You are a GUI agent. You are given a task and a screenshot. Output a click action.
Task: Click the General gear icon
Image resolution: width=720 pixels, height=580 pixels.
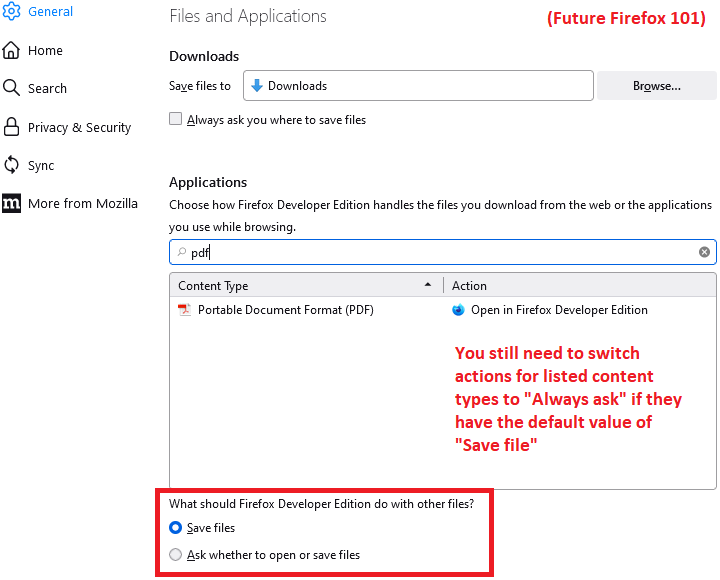point(12,12)
